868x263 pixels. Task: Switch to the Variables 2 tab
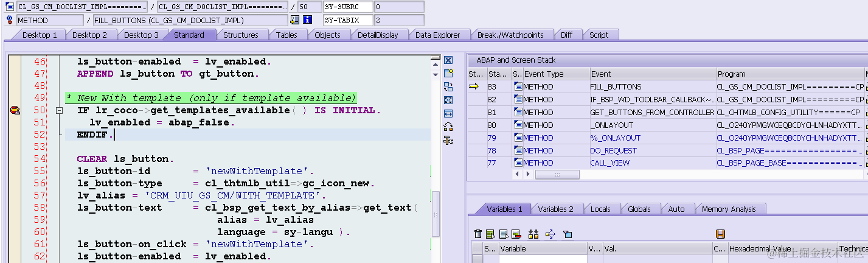[555, 209]
